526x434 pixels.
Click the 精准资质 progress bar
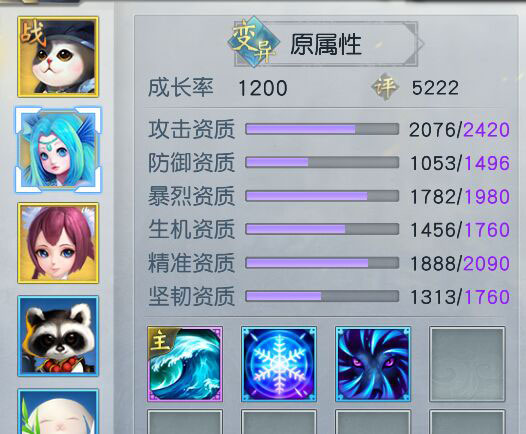click(322, 263)
